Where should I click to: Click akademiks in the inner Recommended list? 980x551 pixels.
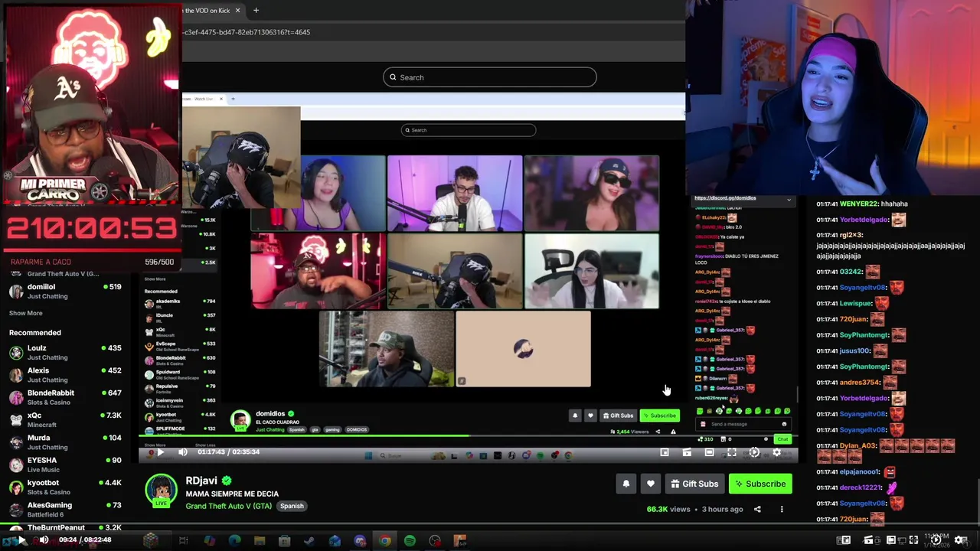[180, 302]
